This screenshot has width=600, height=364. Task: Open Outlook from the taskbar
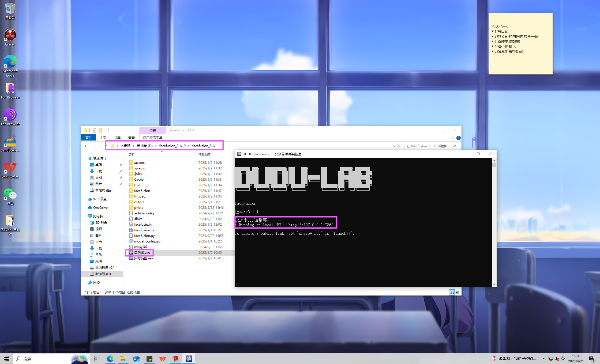[136, 359]
